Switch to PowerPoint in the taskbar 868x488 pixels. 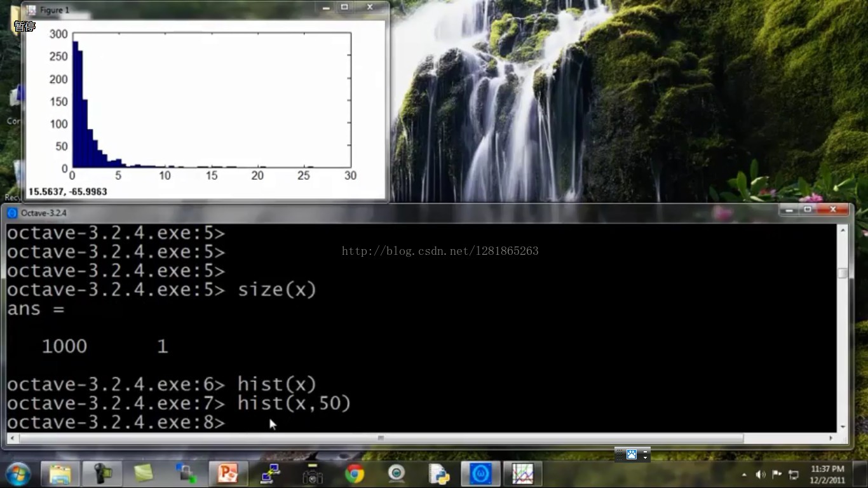tap(227, 474)
